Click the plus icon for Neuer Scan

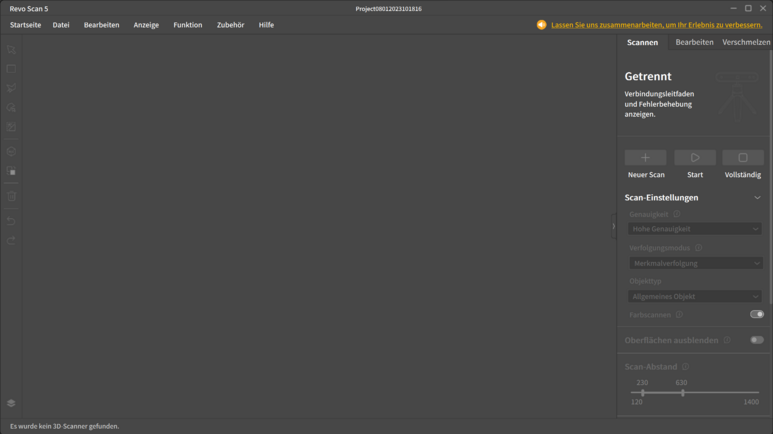(x=645, y=158)
